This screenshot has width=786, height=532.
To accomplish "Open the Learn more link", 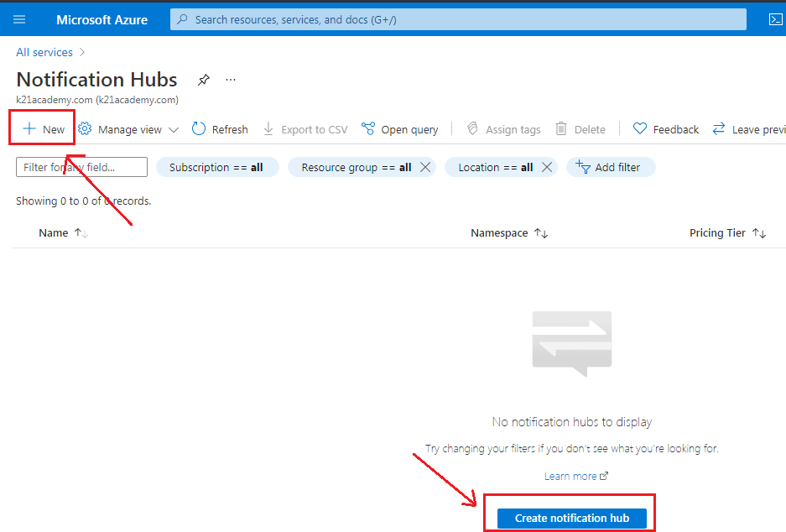I will click(571, 475).
